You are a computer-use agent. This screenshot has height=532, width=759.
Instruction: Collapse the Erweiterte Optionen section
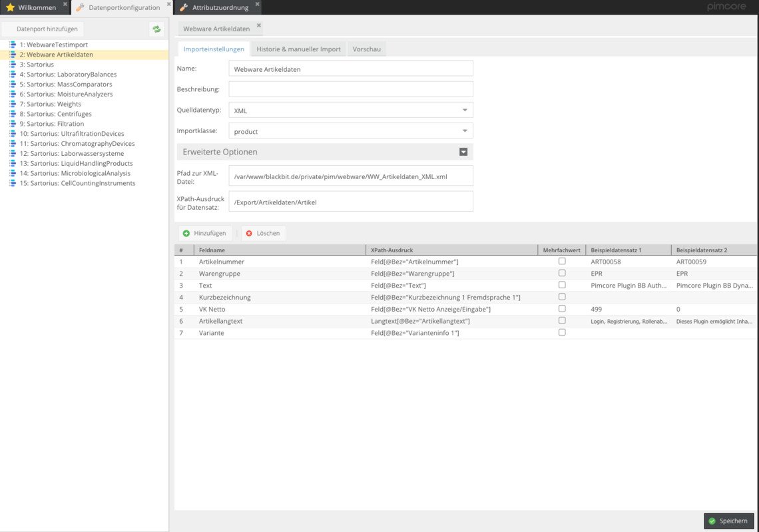pyautogui.click(x=463, y=152)
